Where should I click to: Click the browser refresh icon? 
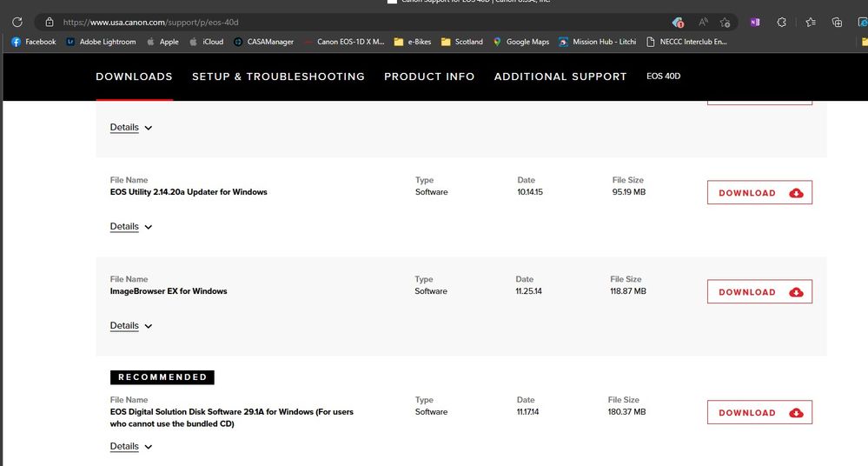click(x=17, y=22)
